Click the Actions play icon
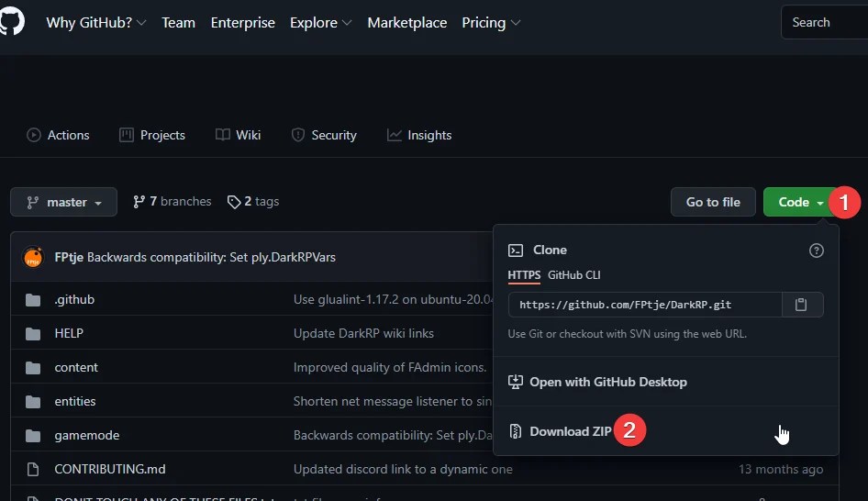 point(34,135)
